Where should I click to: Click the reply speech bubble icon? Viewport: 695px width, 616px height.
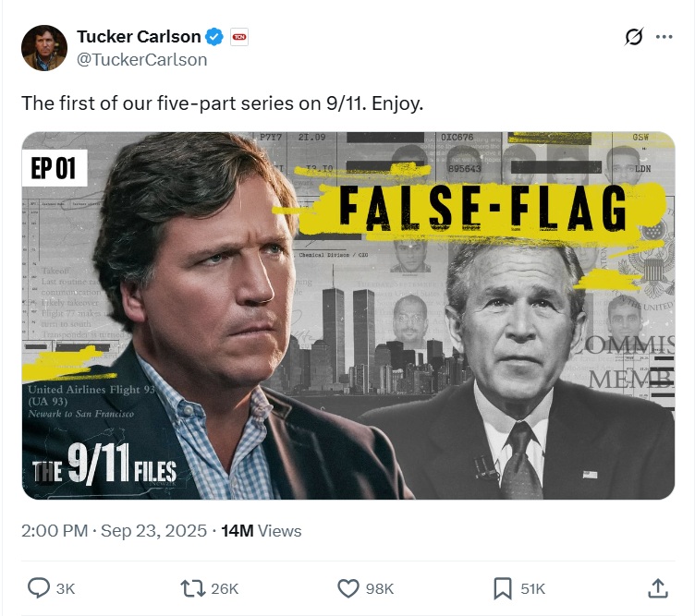(39, 587)
